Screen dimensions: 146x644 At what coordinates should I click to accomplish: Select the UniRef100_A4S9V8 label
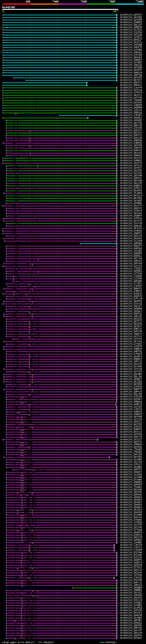click(x=131, y=103)
